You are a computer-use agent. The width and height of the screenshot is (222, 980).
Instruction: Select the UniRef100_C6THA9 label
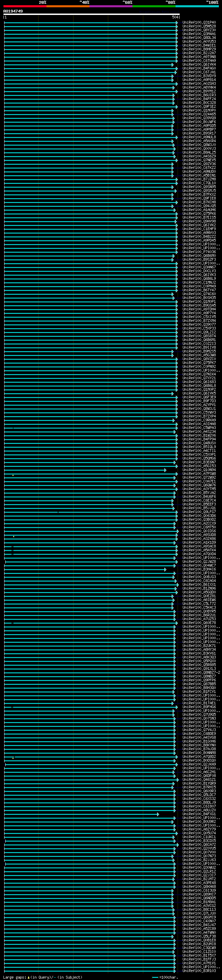click(199, 60)
